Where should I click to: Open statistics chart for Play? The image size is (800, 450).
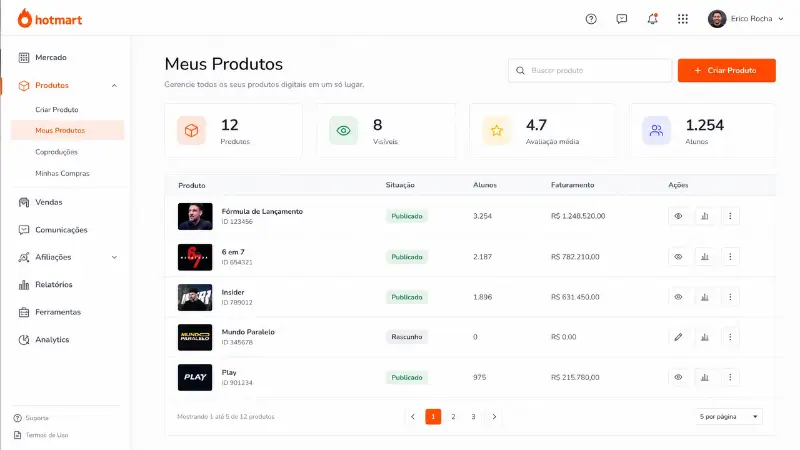coord(705,378)
